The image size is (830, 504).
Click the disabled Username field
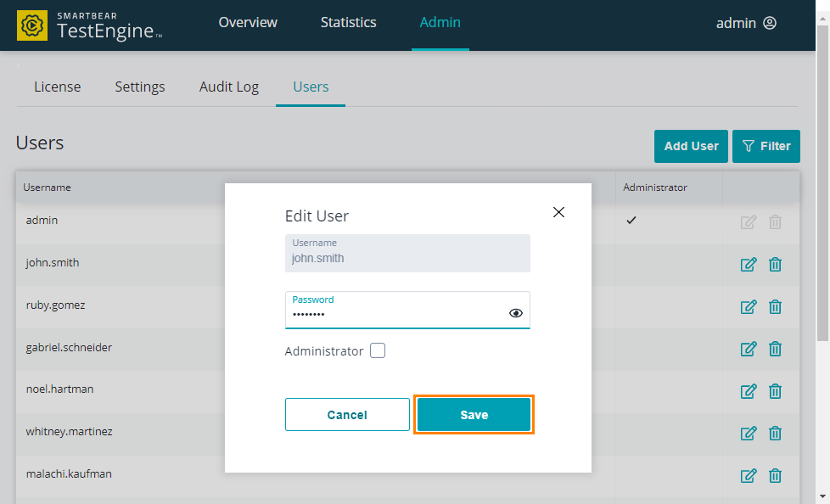pyautogui.click(x=407, y=253)
